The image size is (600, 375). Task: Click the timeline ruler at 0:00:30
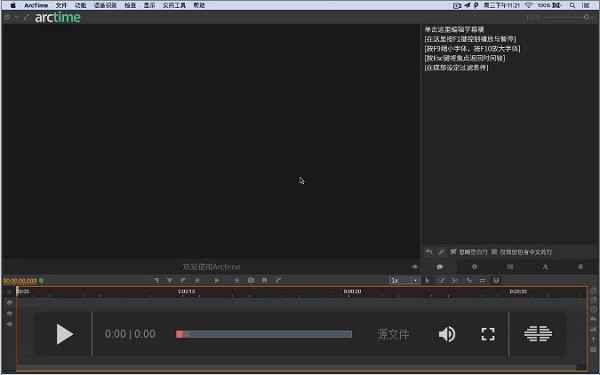[518, 292]
